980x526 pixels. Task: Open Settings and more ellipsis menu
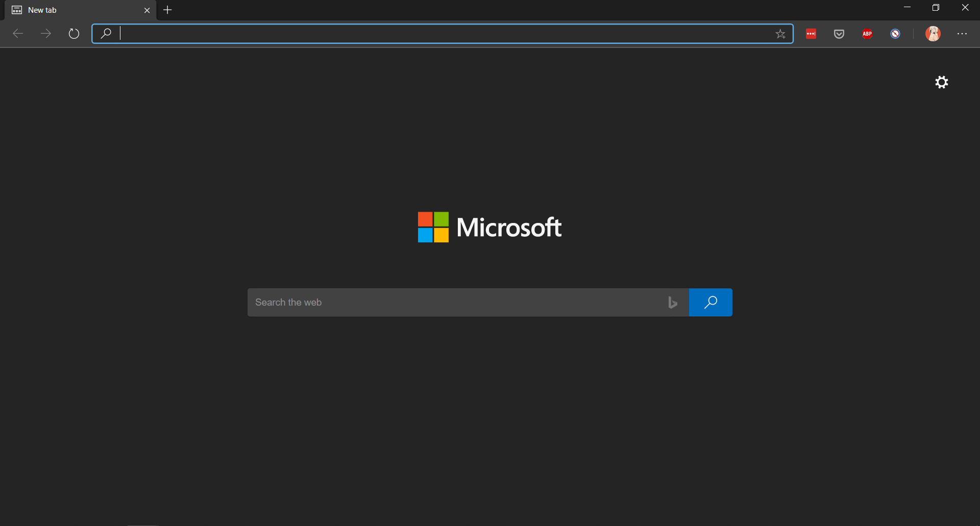point(962,34)
